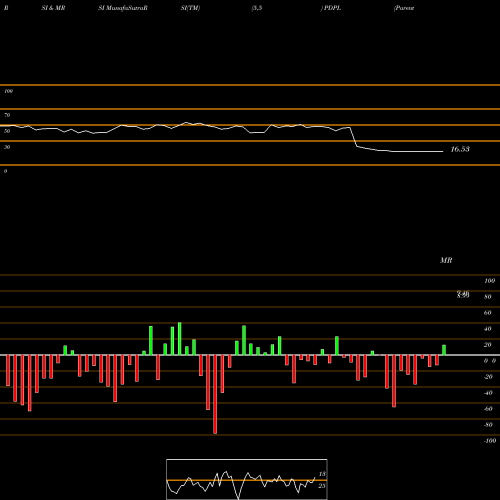The image size is (500, 500).
Task: Click the 'SI MunafaSutraR' header label
Action: point(123,8)
